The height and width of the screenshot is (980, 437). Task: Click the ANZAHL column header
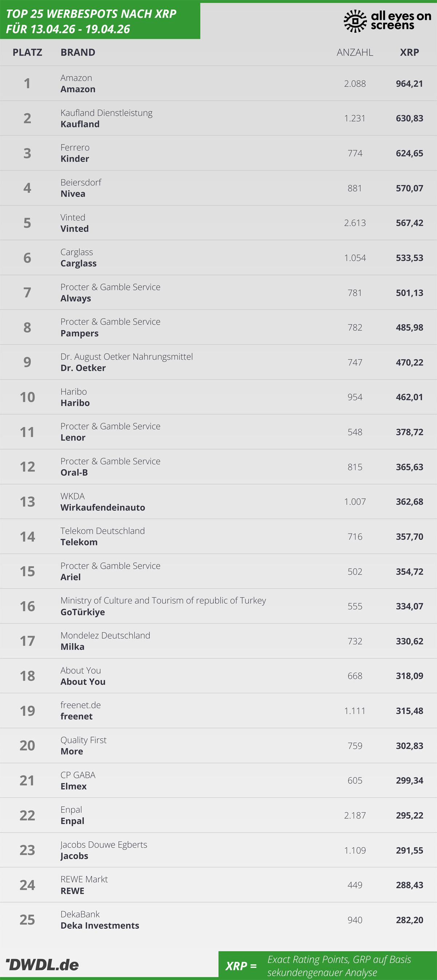tap(355, 52)
